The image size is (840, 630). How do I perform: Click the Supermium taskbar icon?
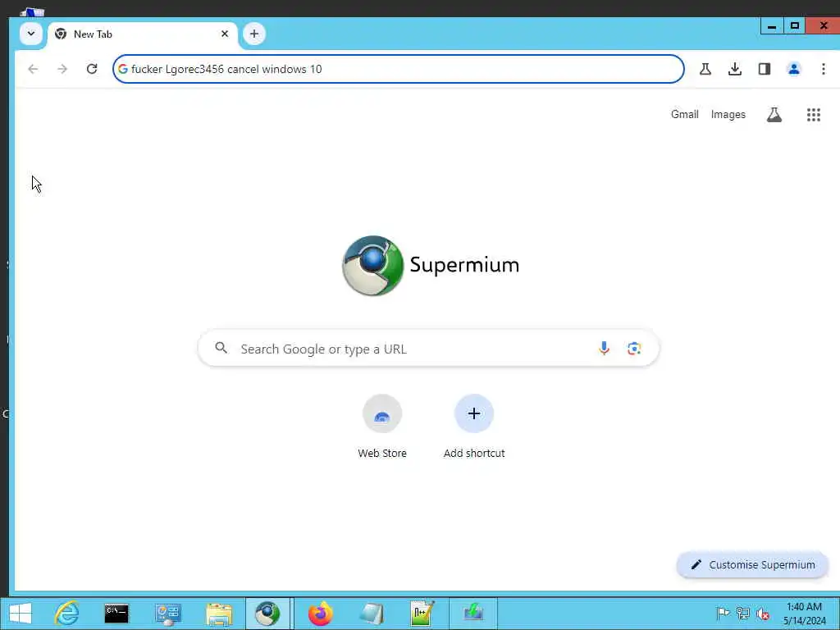[268, 614]
